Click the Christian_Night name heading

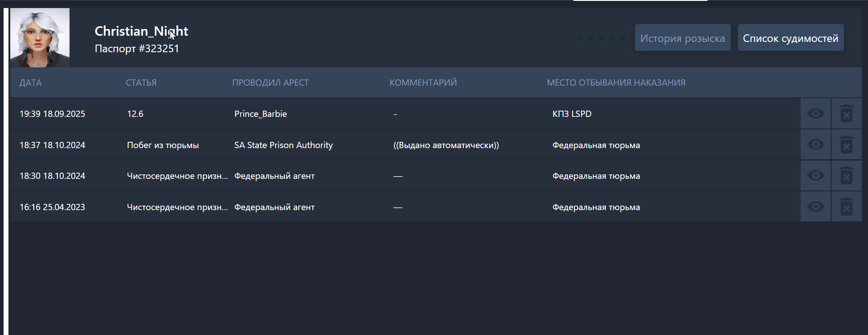[x=141, y=31]
